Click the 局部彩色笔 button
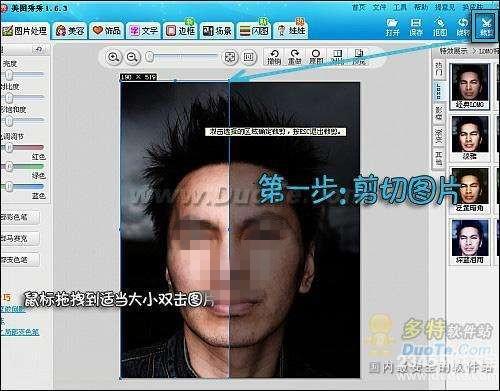 pyautogui.click(x=20, y=217)
